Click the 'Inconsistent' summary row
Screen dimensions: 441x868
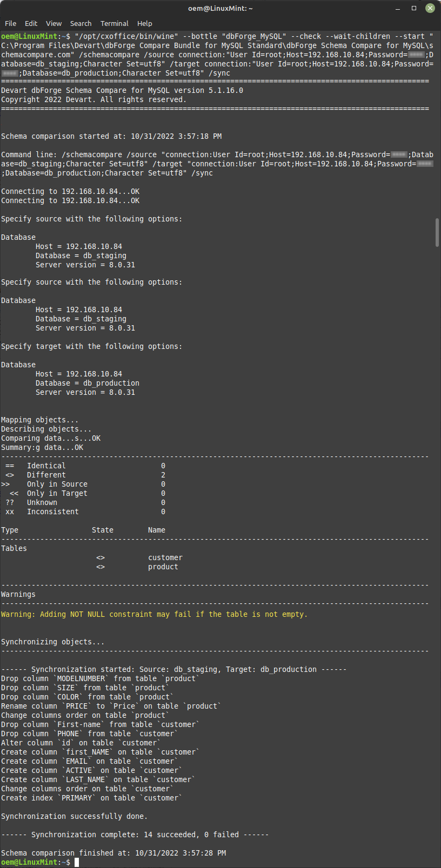click(85, 512)
